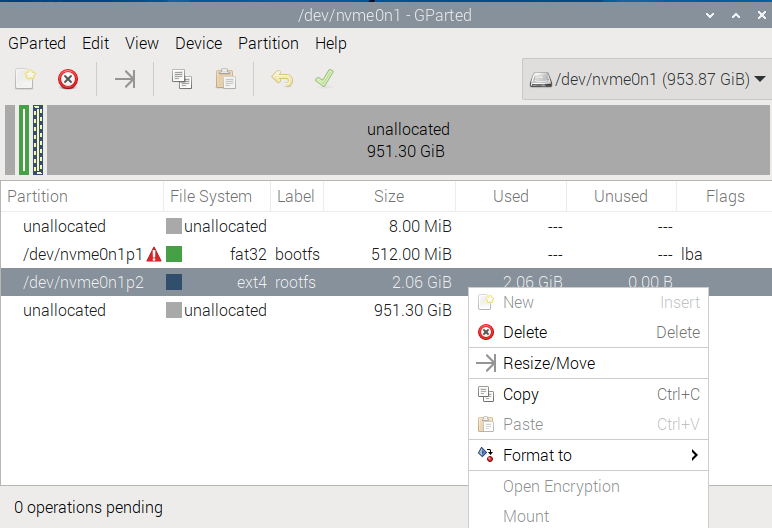Click the green Apply checkmark icon
Viewport: 772px width, 528px height.
pyautogui.click(x=324, y=79)
